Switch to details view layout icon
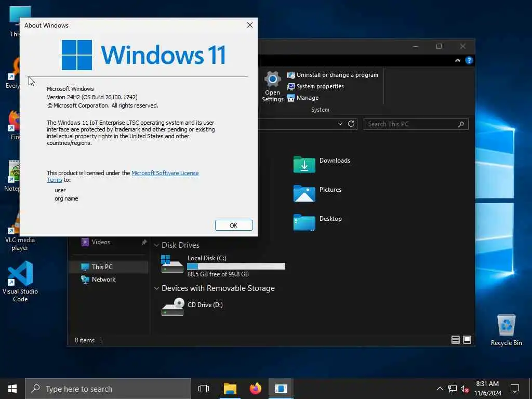This screenshot has width=532, height=399. point(455,340)
